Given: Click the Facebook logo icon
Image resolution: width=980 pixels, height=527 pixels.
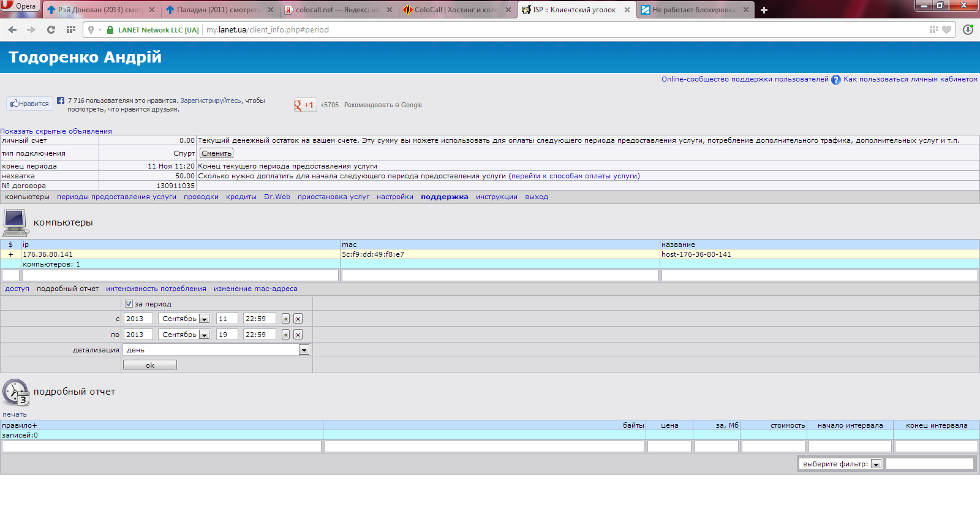Looking at the screenshot, I should point(61,100).
